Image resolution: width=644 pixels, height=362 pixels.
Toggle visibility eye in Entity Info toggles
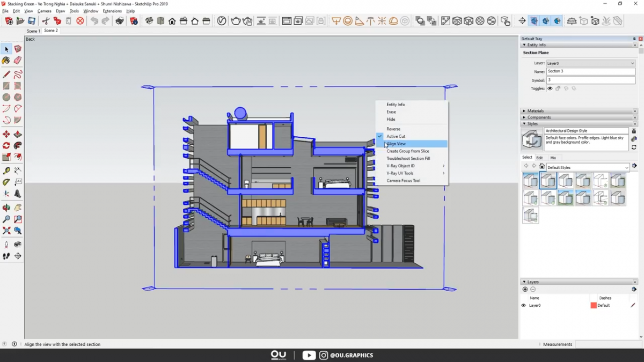point(550,88)
